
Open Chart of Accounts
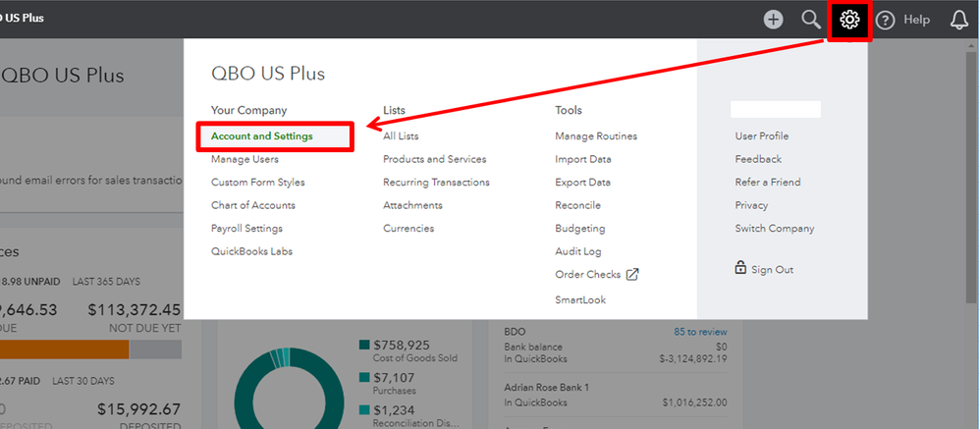pyautogui.click(x=252, y=205)
